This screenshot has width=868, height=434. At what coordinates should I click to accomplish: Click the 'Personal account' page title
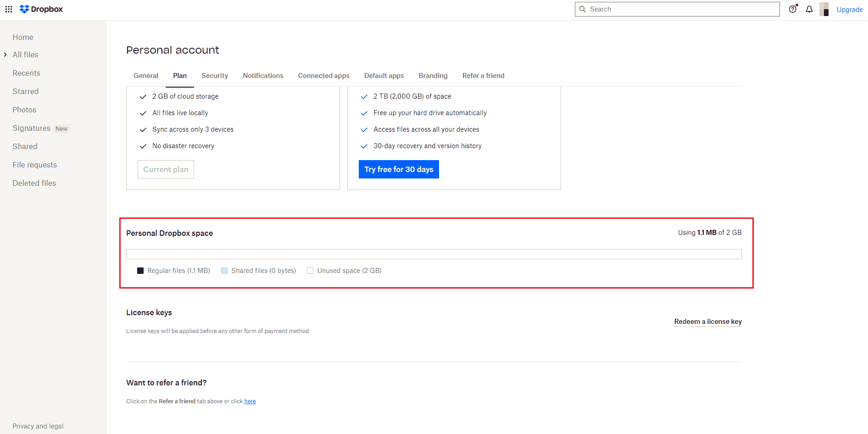tap(172, 50)
